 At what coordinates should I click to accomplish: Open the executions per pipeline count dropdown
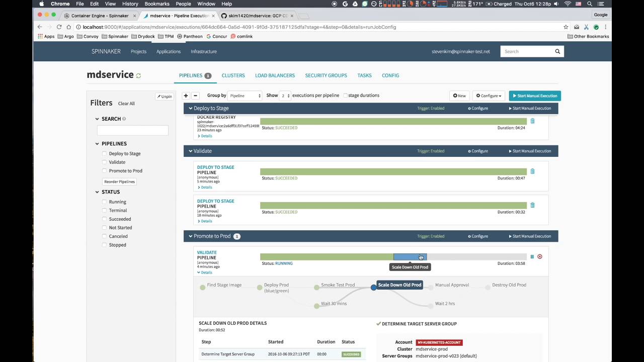point(285,96)
